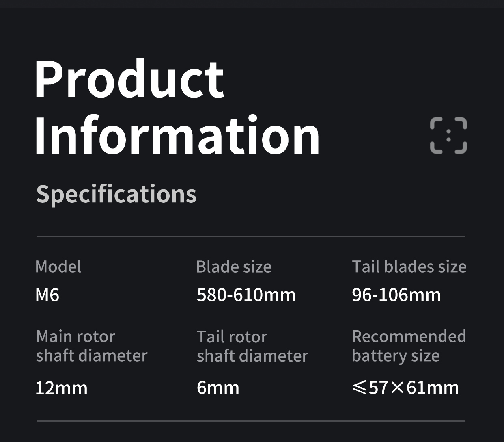The width and height of the screenshot is (504, 442).
Task: Click Tail rotor shaft diameter label
Action: click(x=252, y=346)
